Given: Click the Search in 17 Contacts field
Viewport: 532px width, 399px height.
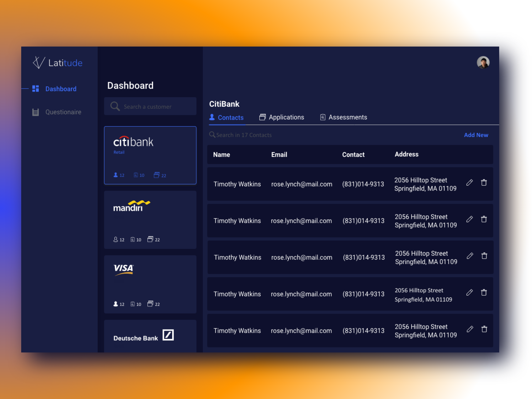Looking at the screenshot, I should [244, 135].
